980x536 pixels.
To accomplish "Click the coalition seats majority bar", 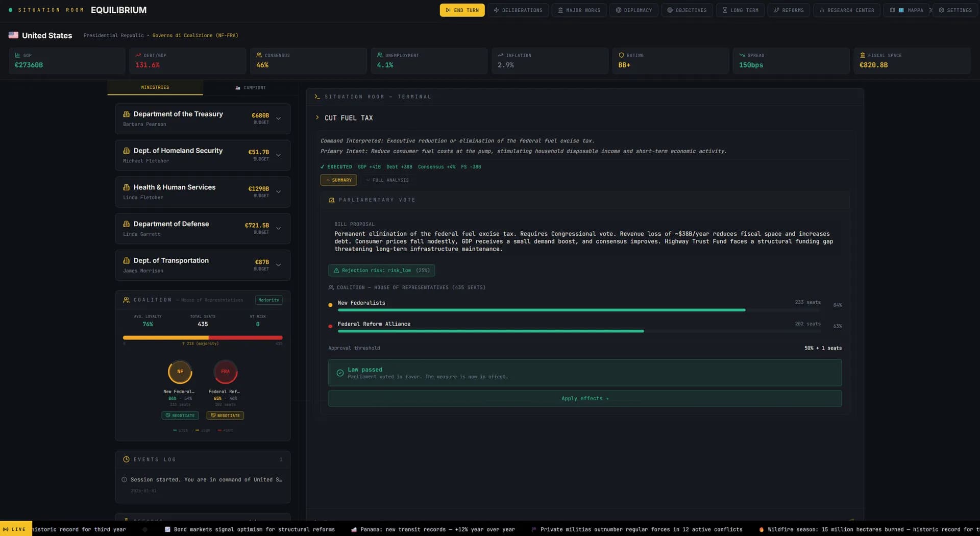I will [203, 337].
